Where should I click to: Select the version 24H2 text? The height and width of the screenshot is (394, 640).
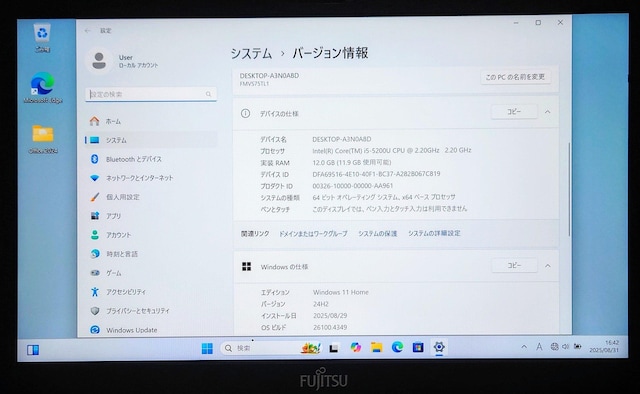click(321, 304)
